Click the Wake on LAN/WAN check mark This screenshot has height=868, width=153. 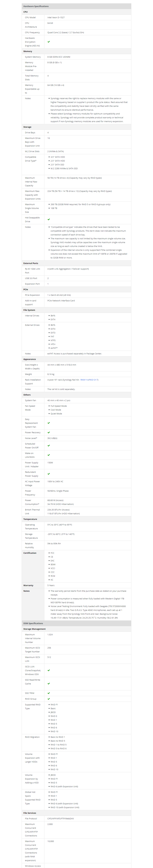[49, 455]
